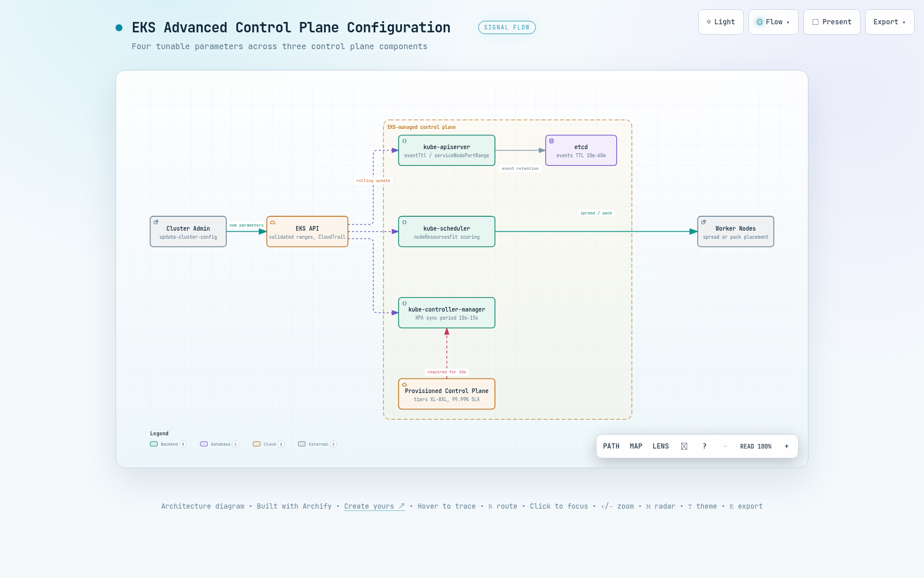Zoom in with the plus button

787,446
